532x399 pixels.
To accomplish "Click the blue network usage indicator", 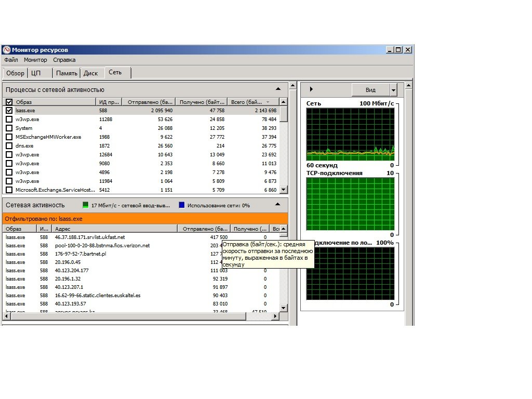I will [181, 205].
